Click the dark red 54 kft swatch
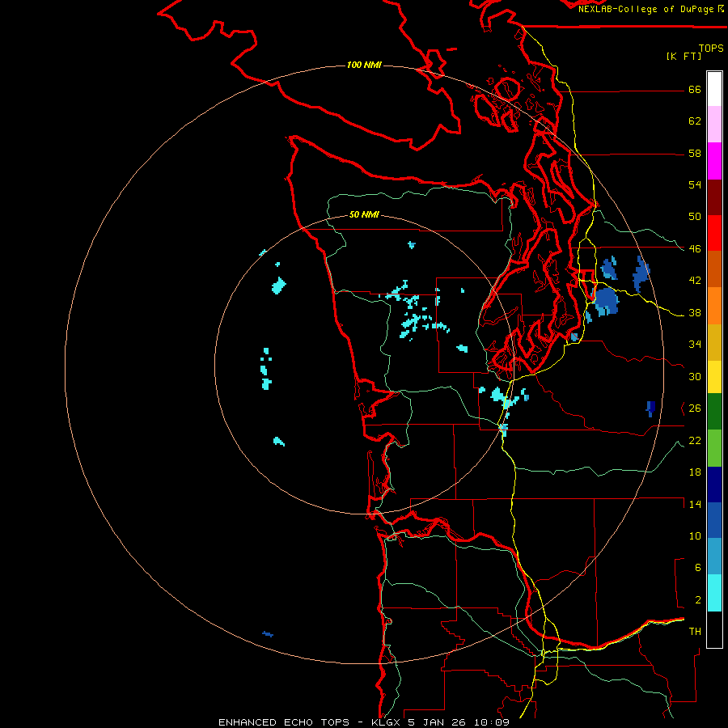This screenshot has width=728, height=728. [x=714, y=197]
